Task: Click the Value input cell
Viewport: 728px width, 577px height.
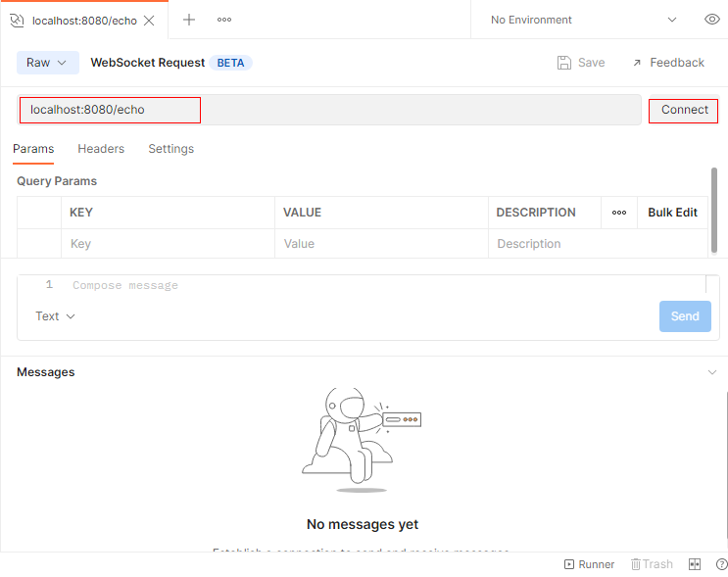Action: coord(381,244)
